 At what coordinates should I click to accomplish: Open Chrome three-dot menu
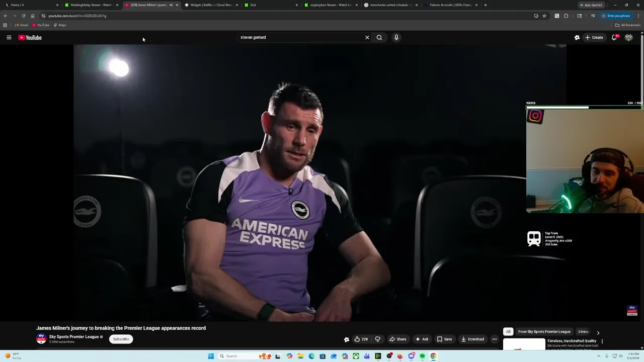638,16
